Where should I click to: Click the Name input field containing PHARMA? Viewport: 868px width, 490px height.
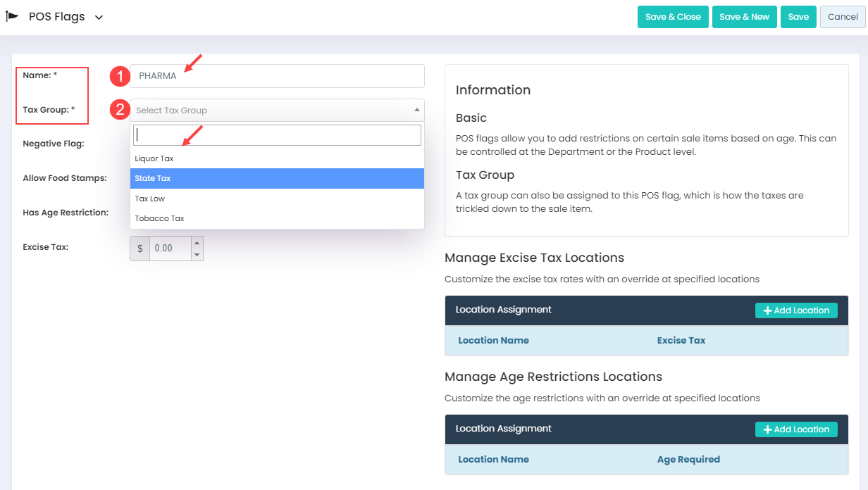point(277,76)
